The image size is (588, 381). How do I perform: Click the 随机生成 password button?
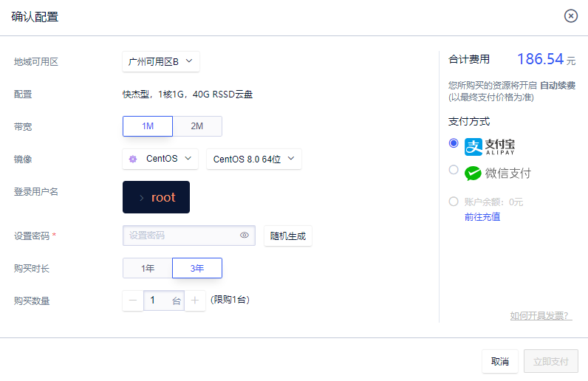(287, 236)
